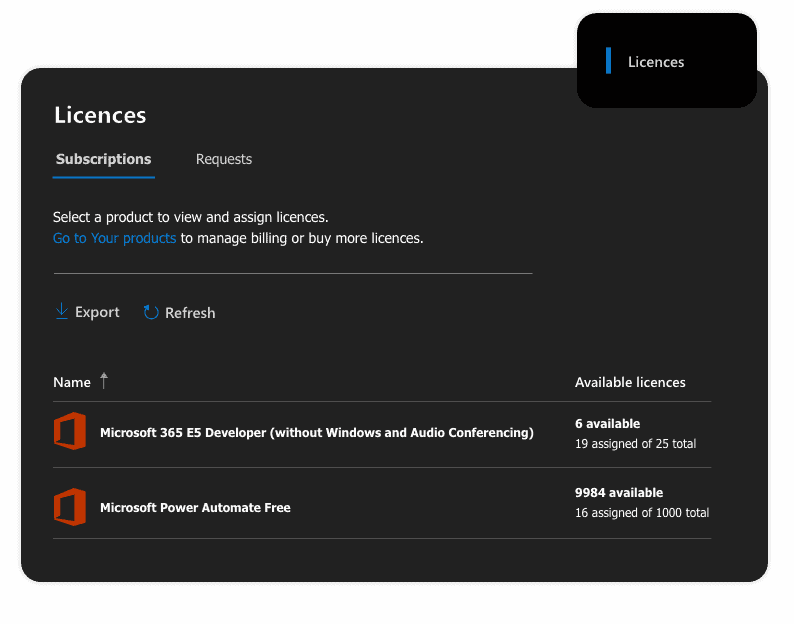Select the '9984 available' text

coord(619,492)
